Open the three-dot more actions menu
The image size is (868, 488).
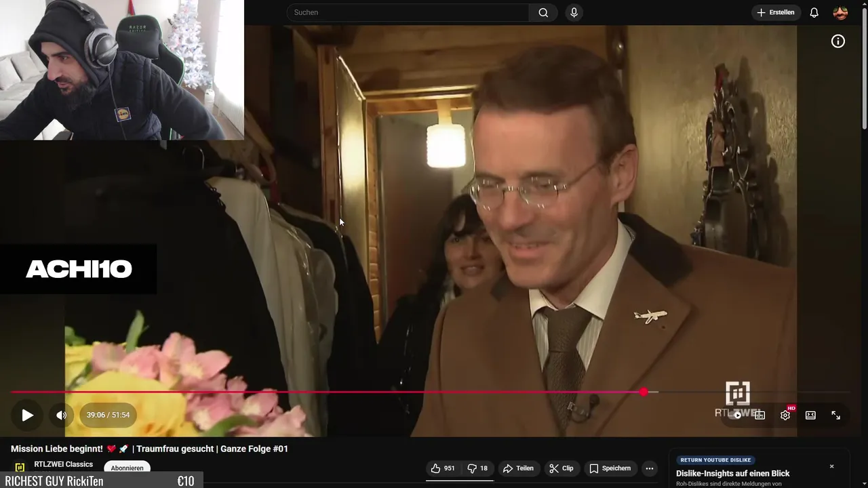click(x=650, y=468)
